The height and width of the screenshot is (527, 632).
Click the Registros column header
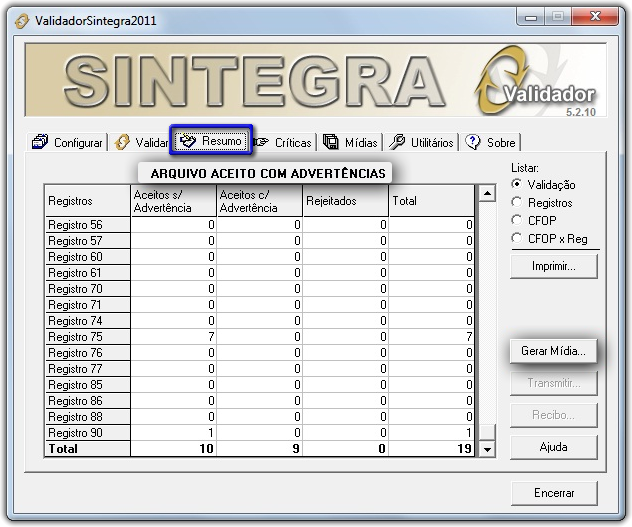87,201
